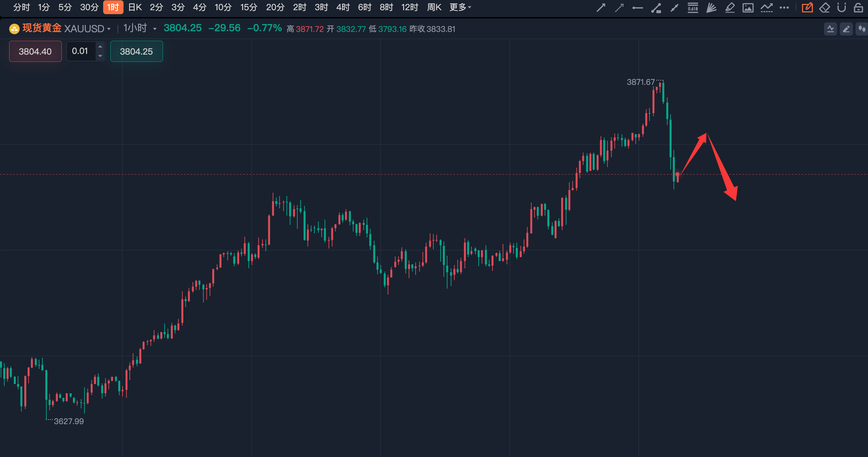Switch to the 日K timeframe tab
This screenshot has height=457, width=868.
[135, 7]
